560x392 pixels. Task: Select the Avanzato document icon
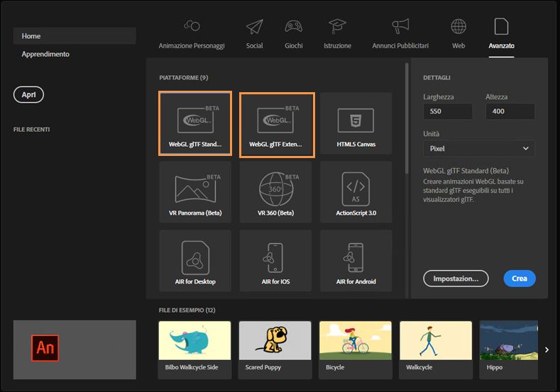click(501, 26)
